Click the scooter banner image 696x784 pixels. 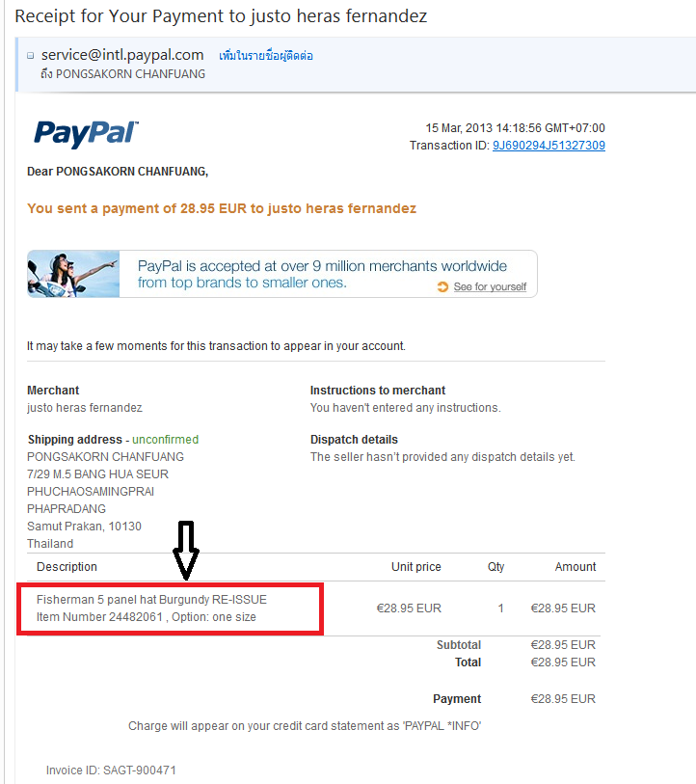click(x=73, y=274)
